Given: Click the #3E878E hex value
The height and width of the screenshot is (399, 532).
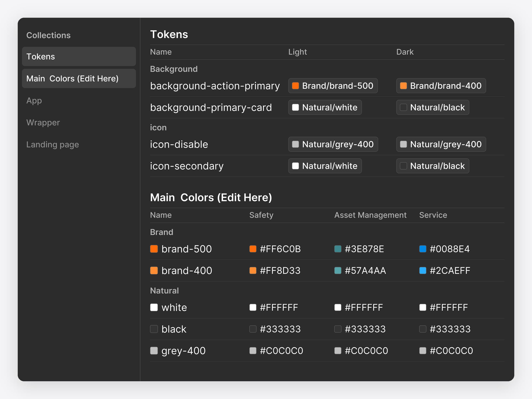Looking at the screenshot, I should (364, 249).
